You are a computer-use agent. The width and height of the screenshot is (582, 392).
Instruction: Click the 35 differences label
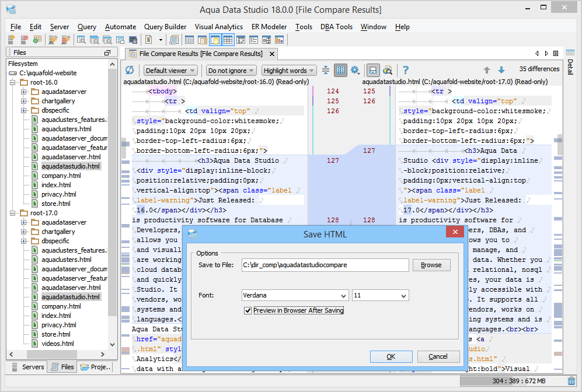pyautogui.click(x=539, y=69)
